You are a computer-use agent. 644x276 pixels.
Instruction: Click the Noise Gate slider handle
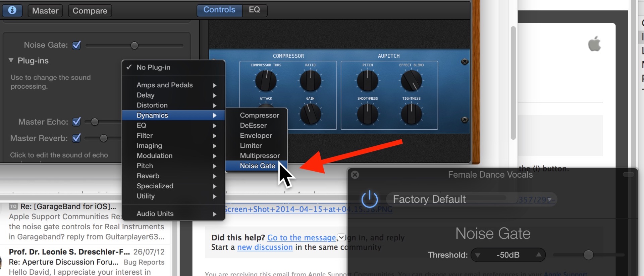(135, 45)
